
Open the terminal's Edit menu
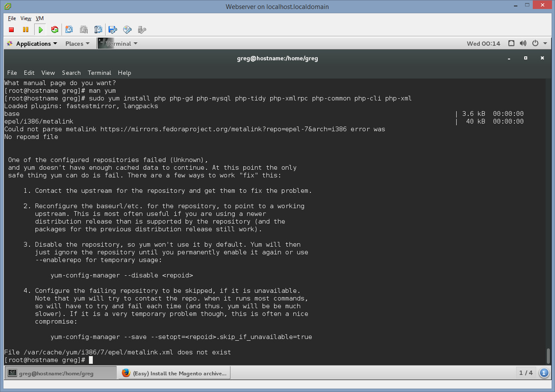[x=29, y=73]
